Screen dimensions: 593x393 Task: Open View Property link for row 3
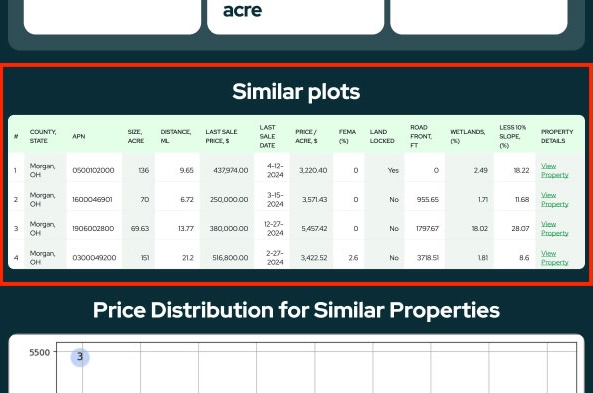554,229
